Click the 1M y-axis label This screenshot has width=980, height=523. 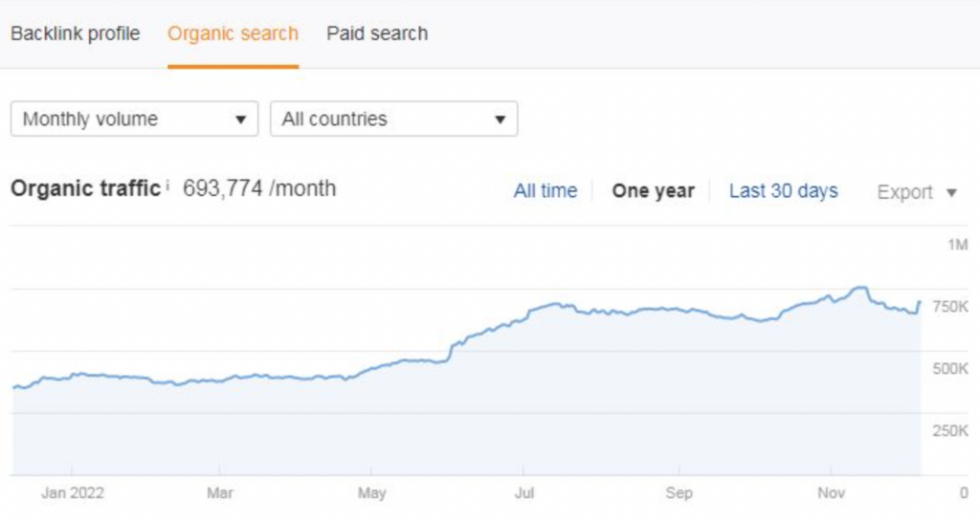pos(957,245)
